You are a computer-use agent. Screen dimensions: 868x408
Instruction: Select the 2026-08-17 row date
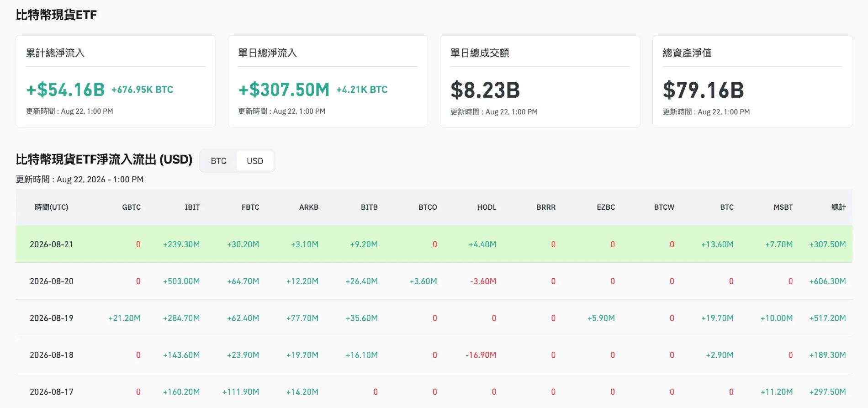pyautogui.click(x=52, y=392)
